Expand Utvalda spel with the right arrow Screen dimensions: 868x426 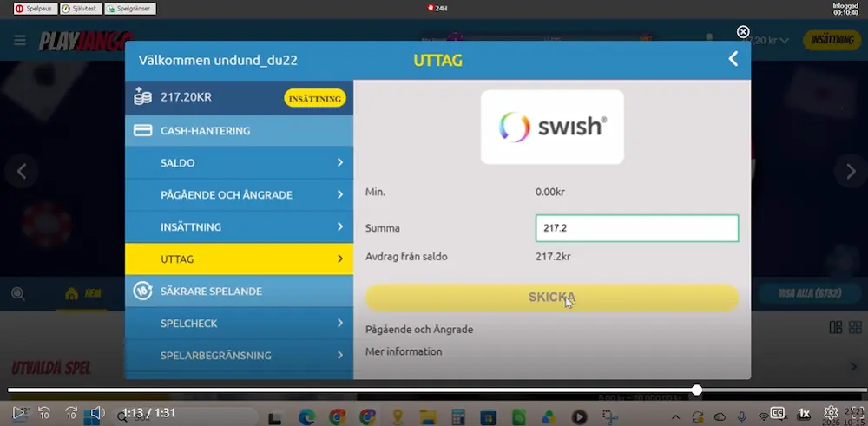coord(855,367)
